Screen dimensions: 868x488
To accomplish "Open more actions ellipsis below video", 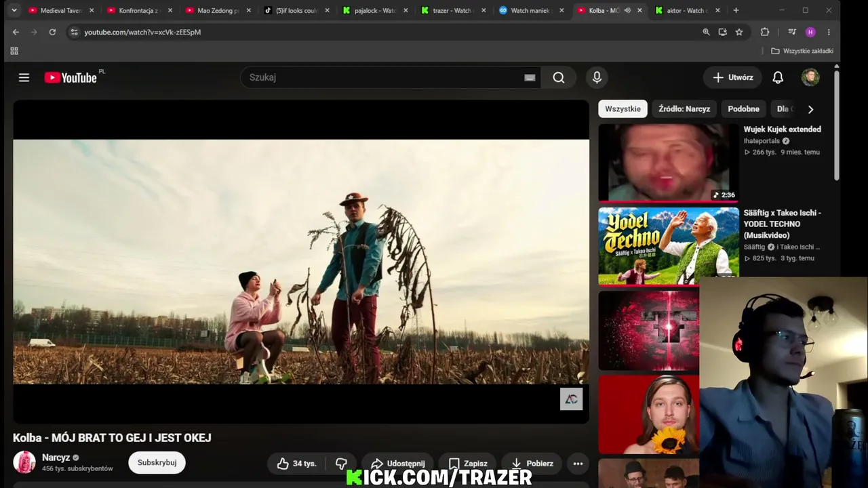I will click(x=578, y=464).
